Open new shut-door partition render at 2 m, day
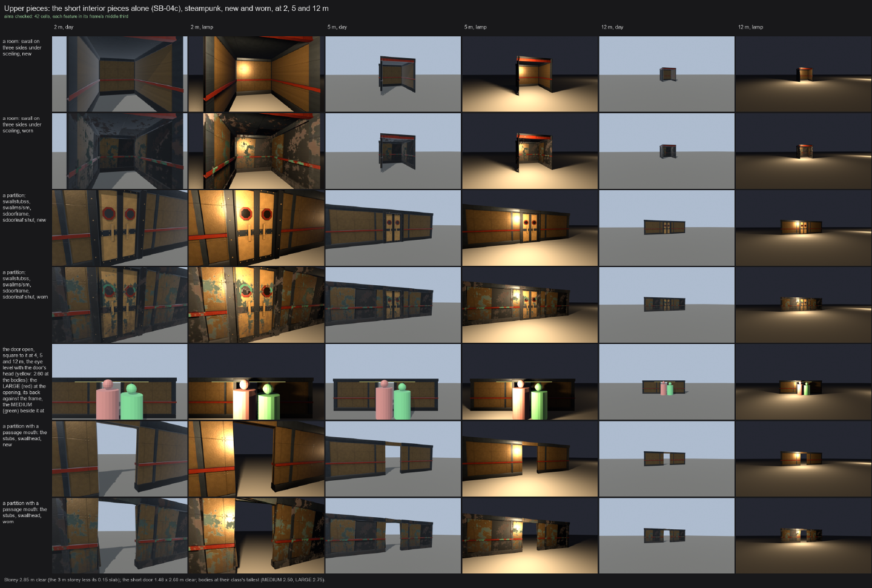Viewport: 872px width, 588px height. 119,228
